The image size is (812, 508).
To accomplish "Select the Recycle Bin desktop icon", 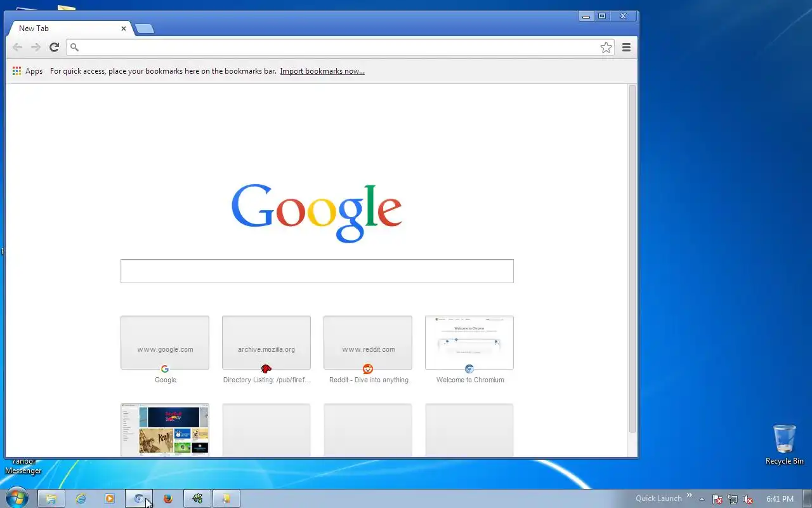I will (785, 444).
